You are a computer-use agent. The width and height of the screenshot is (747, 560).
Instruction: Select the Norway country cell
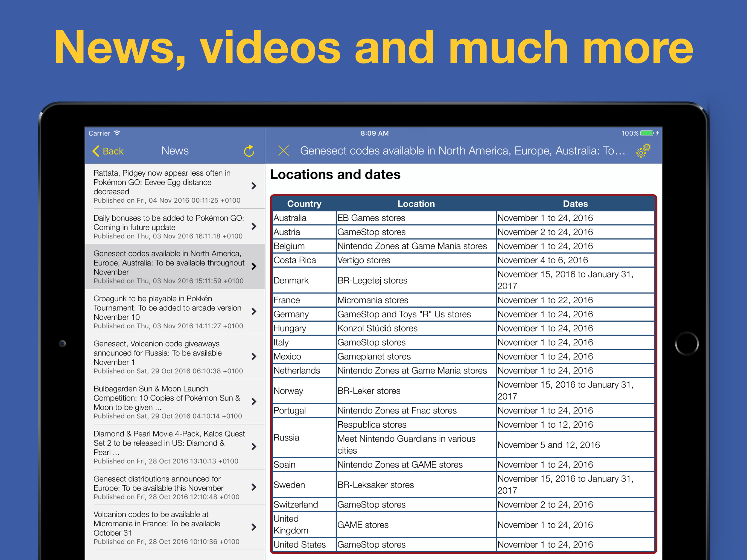tap(304, 391)
